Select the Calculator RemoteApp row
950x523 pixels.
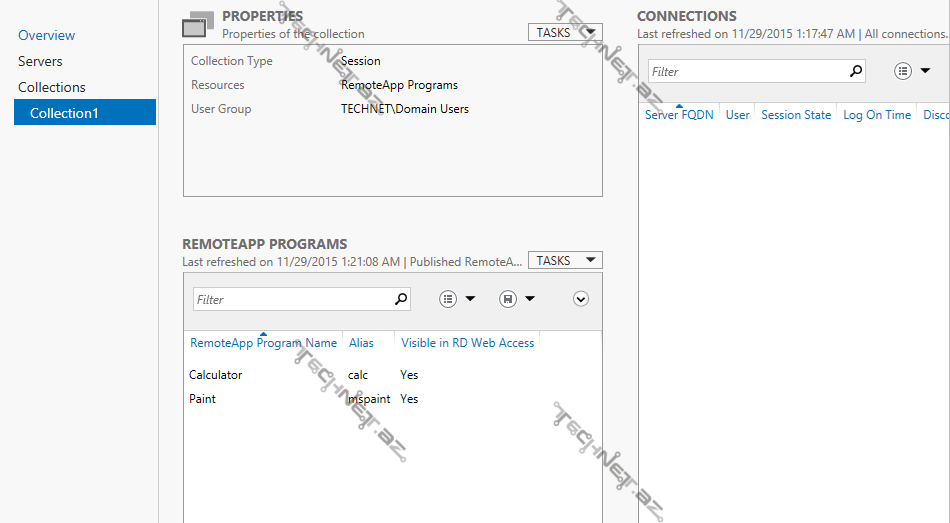point(216,375)
